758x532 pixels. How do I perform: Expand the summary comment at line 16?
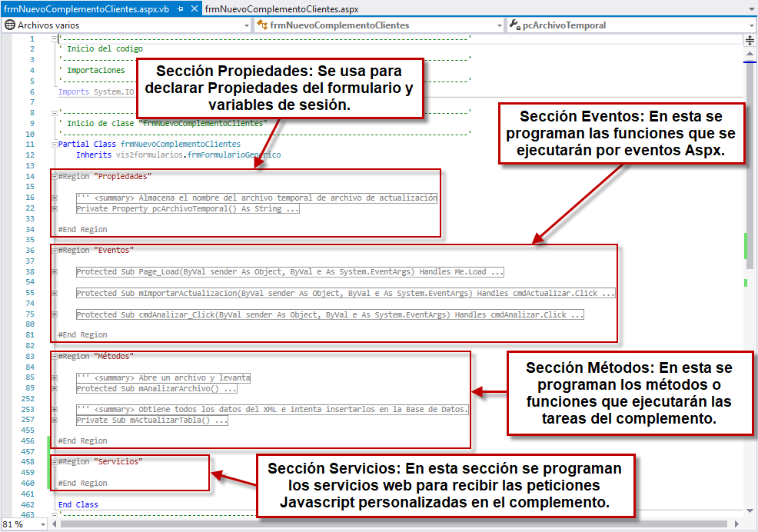pyautogui.click(x=54, y=198)
